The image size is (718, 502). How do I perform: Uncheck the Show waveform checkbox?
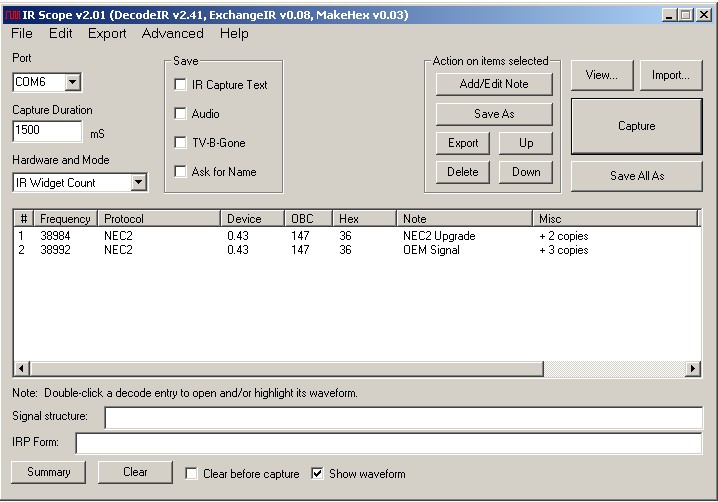coord(318,474)
